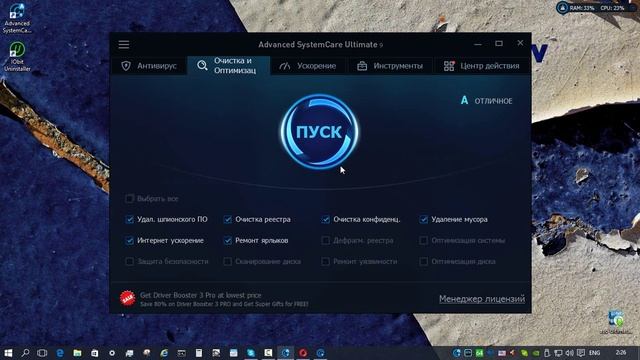Uncheck Очистка конфиденц. option

[x=325, y=220]
